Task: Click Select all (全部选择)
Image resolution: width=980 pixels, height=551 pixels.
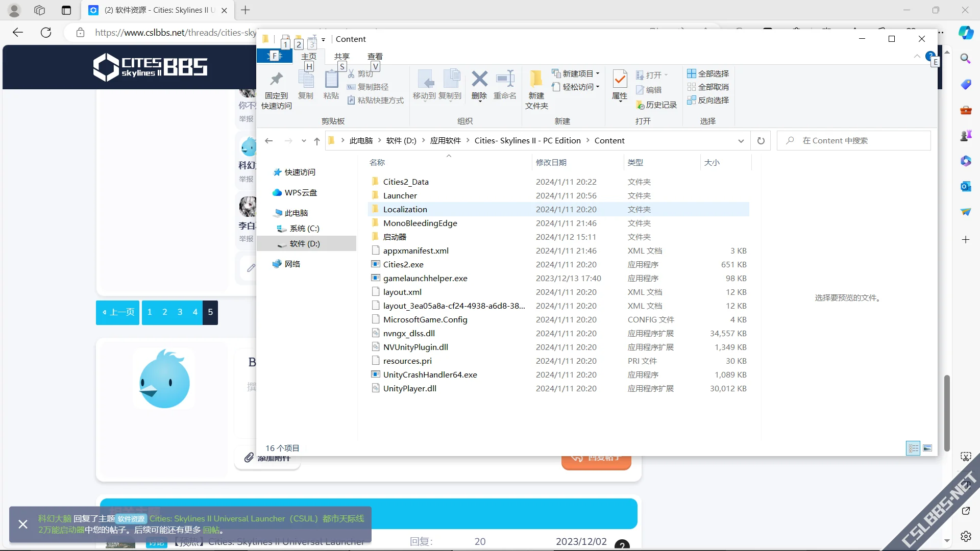Action: (708, 74)
